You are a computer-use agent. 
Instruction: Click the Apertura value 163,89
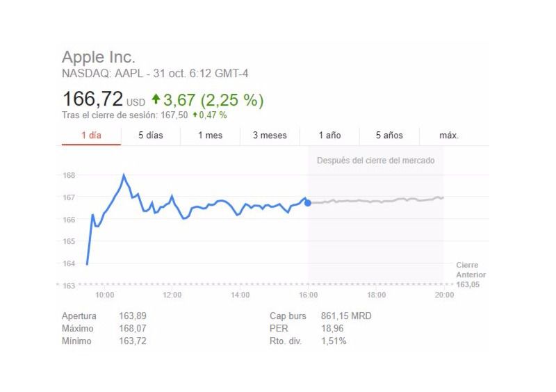[x=133, y=316]
